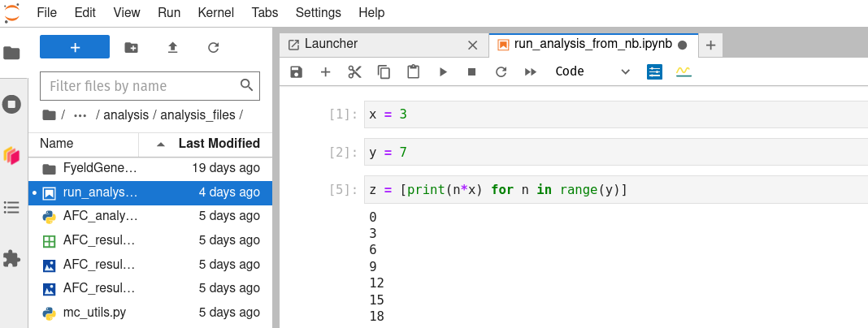Viewport: 868px width, 328px height.
Task: Click into the x = 3 cell
Action: pyautogui.click(x=615, y=114)
